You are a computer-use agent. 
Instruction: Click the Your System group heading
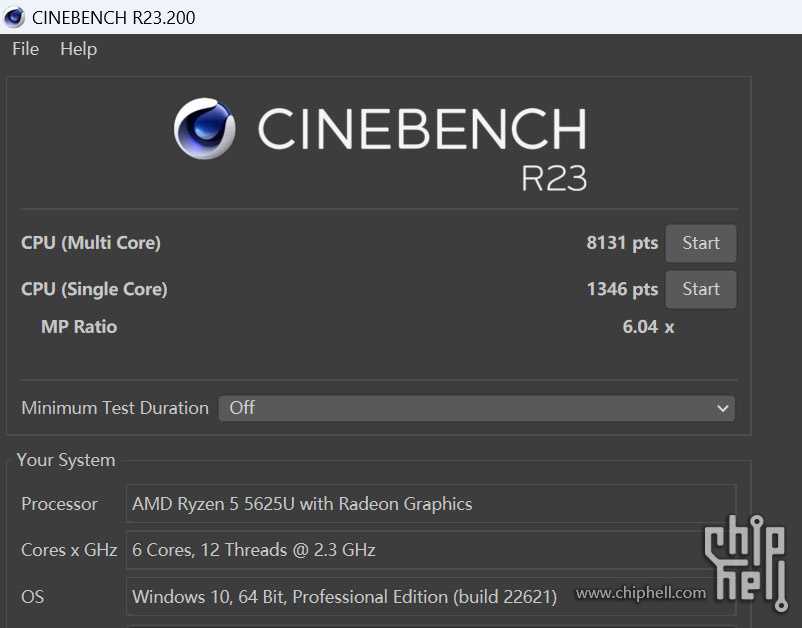coord(66,460)
